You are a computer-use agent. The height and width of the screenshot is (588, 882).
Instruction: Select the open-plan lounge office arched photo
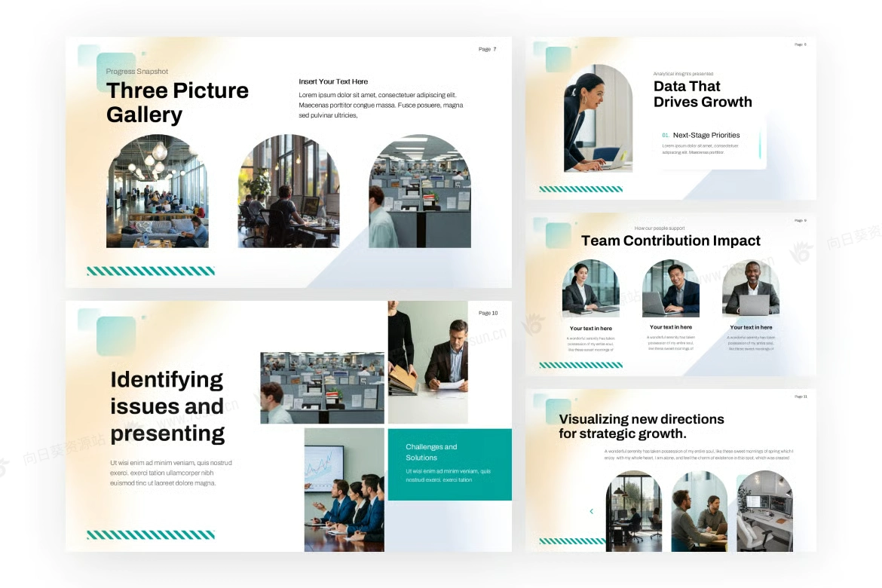coord(157,192)
